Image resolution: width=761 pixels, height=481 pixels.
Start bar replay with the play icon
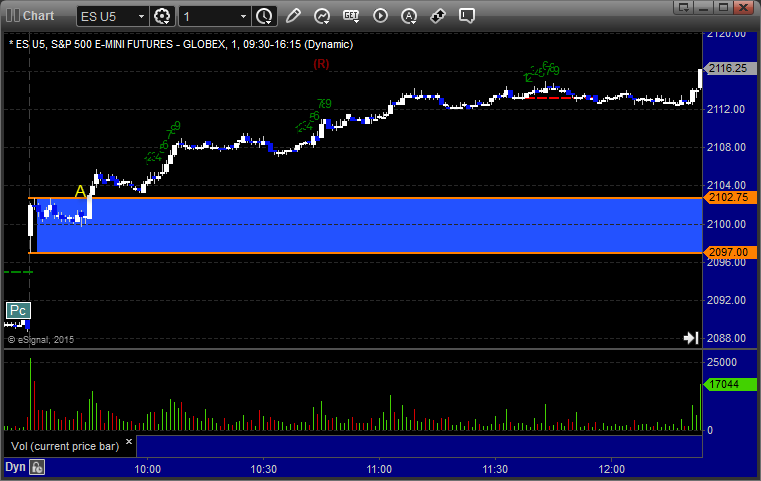380,16
